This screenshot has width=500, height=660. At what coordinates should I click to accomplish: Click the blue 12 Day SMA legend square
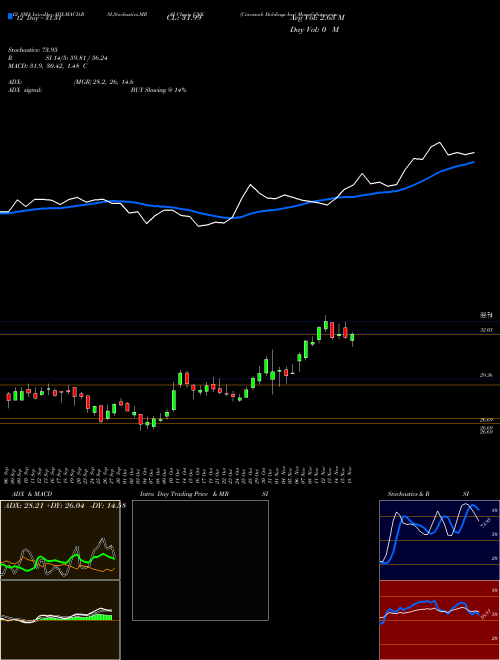point(10,16)
